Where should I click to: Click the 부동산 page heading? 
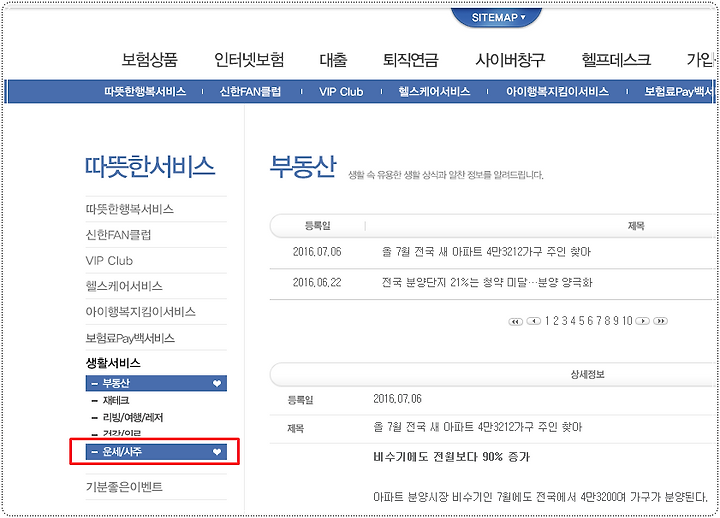click(x=303, y=166)
